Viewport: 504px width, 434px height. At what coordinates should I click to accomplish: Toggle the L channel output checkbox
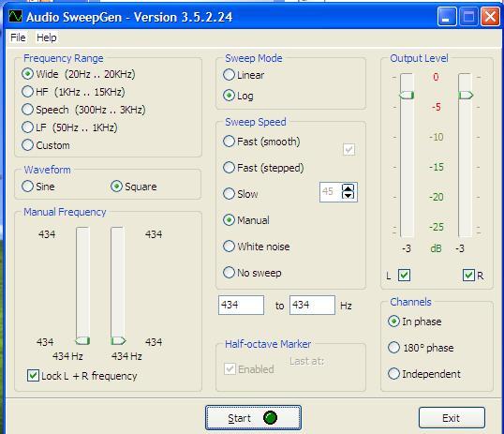(404, 276)
